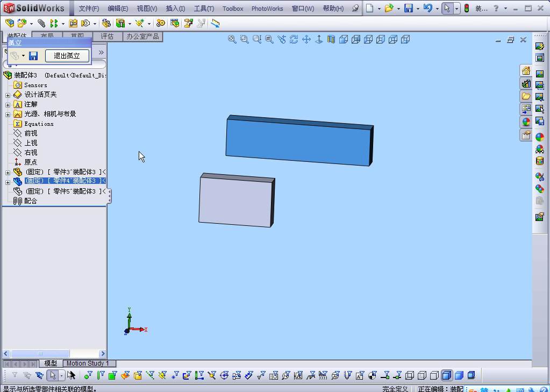This screenshot has height=392, width=550.
Task: Toggle the Select arrow tool in bottom toolbar
Action: click(53, 375)
